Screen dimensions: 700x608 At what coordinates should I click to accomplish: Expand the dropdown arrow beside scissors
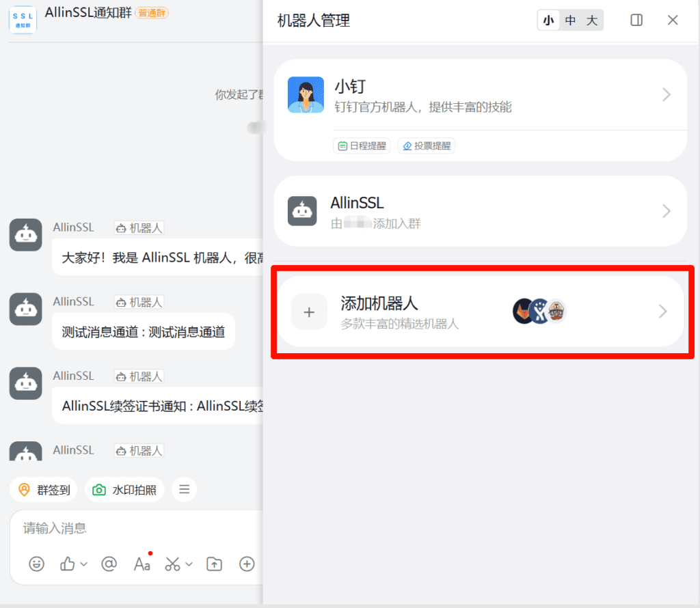189,564
